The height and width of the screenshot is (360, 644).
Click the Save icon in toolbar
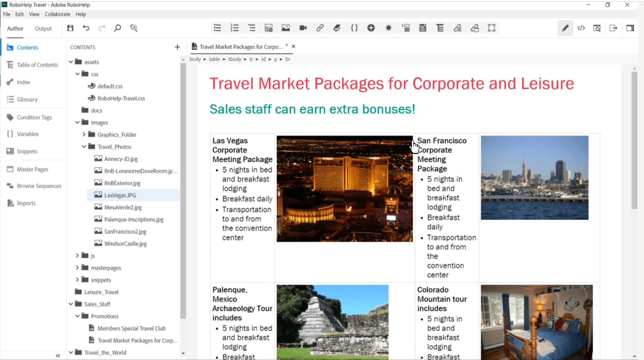70,28
